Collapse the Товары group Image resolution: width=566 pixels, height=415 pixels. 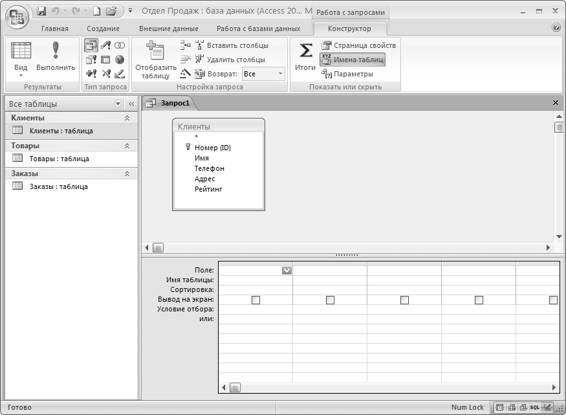[127, 146]
